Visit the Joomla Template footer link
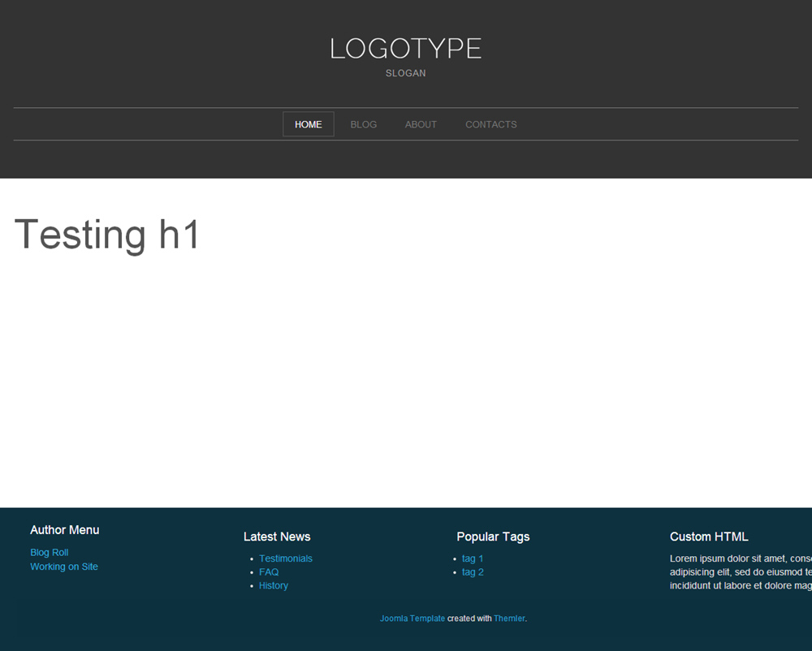Screen dimensions: 812x651 coord(412,619)
